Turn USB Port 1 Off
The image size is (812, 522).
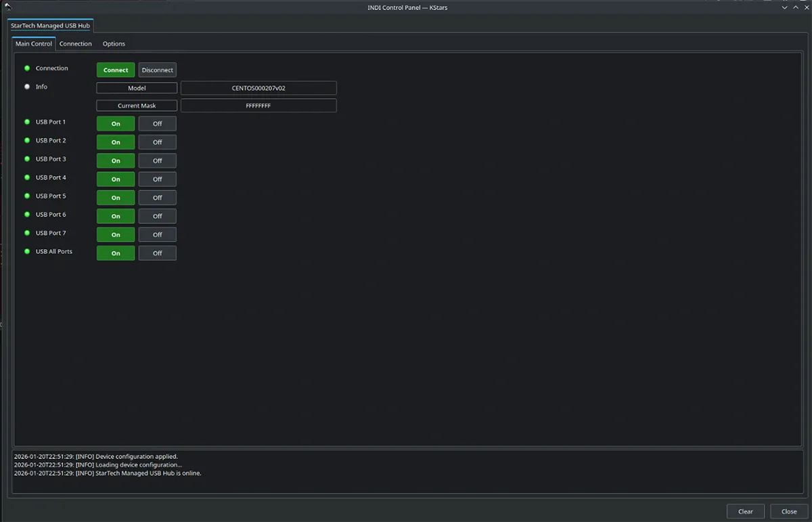tap(158, 124)
